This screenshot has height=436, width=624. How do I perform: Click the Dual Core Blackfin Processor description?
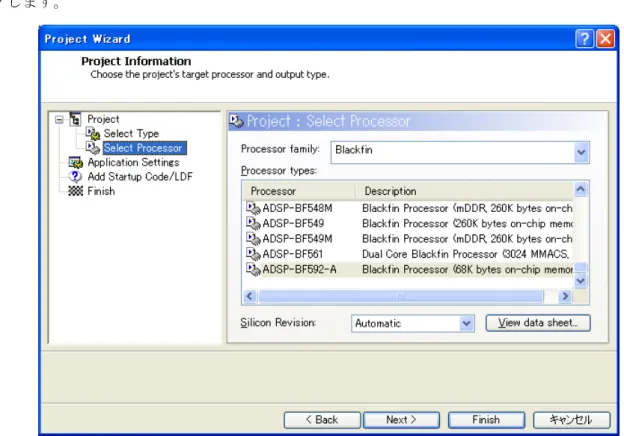466,254
